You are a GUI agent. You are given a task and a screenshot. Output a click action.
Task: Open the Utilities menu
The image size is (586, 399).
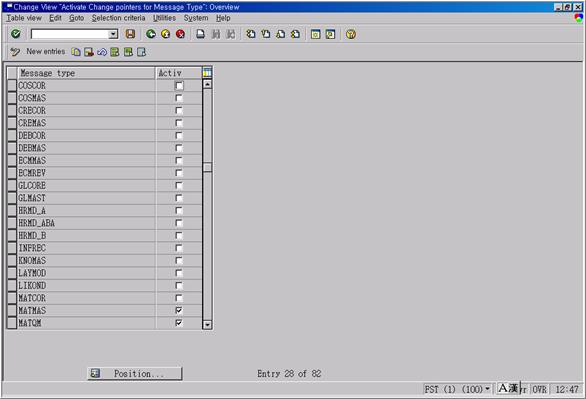(x=164, y=18)
